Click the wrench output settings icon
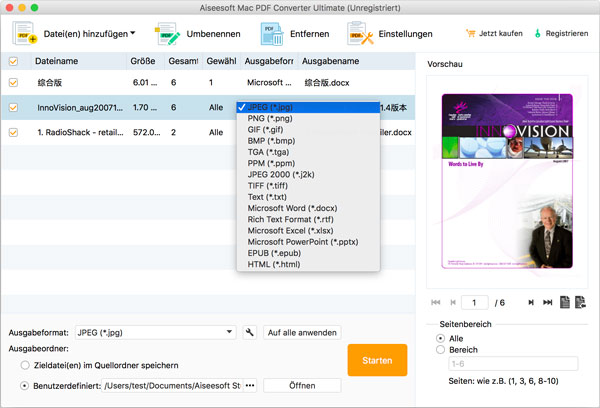Screen dimensions: 600x408 249,332
